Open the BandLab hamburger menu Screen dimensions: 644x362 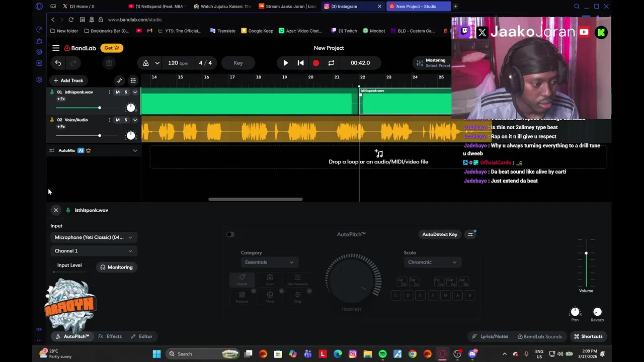(x=56, y=48)
